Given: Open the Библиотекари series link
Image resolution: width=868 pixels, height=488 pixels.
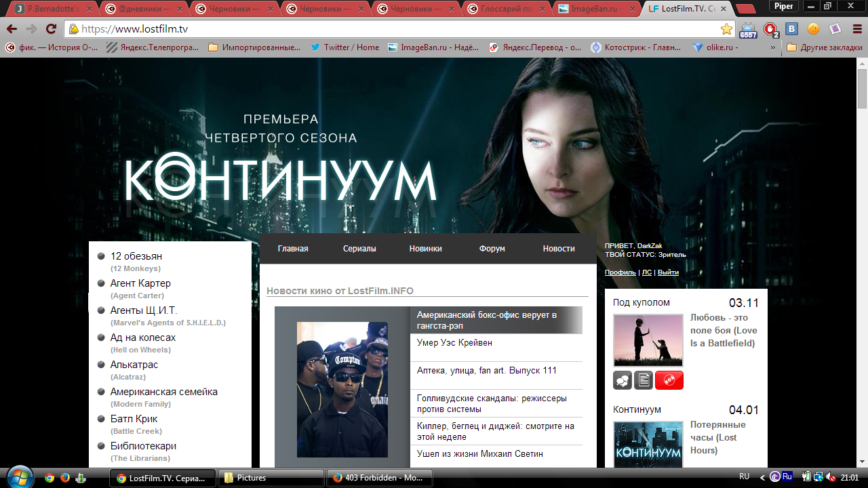Looking at the screenshot, I should click(x=143, y=446).
